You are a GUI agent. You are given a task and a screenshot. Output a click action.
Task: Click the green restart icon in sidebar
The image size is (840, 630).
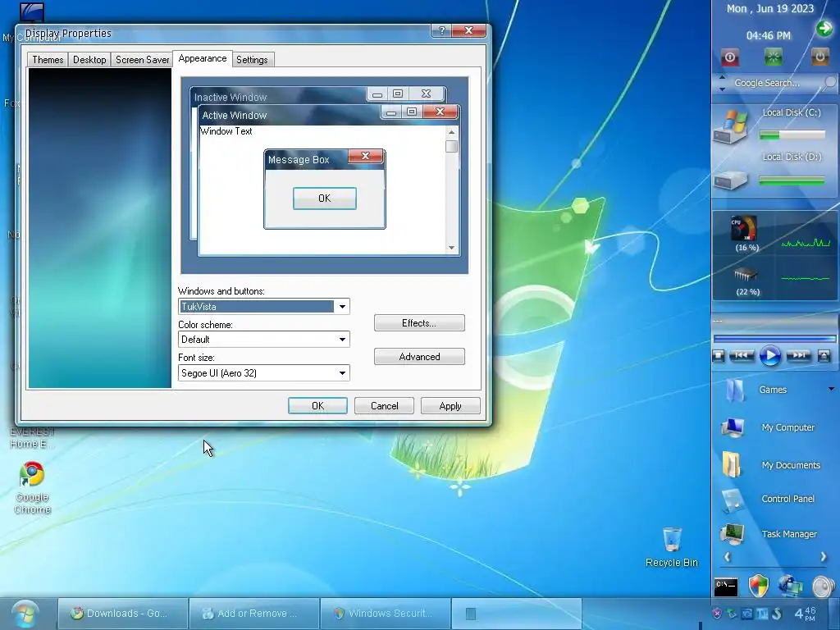pos(773,57)
